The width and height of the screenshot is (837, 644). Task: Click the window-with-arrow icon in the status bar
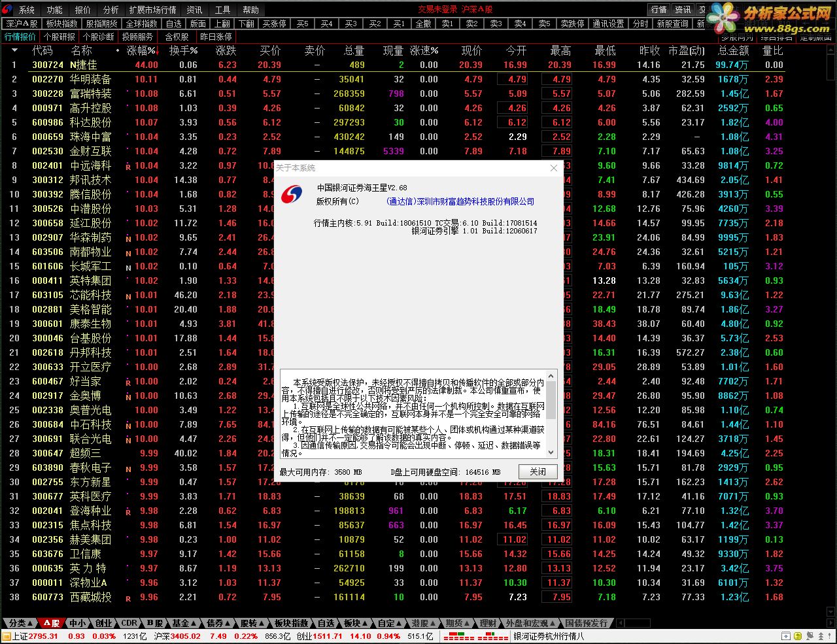786,636
